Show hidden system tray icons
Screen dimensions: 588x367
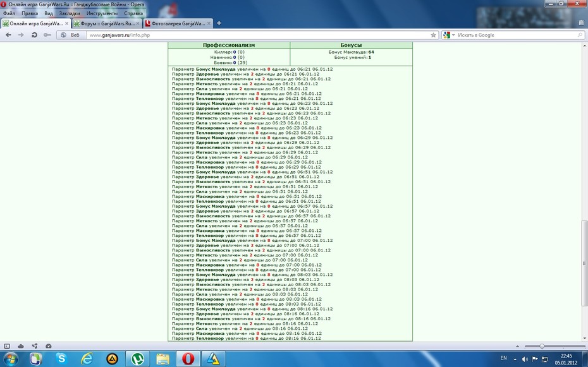tap(515, 359)
